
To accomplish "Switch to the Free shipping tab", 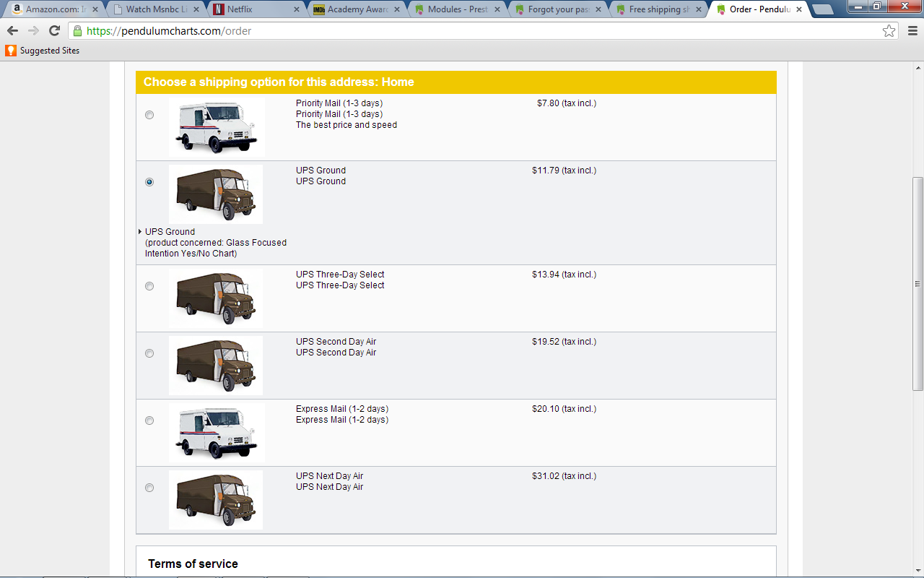I will coord(658,9).
